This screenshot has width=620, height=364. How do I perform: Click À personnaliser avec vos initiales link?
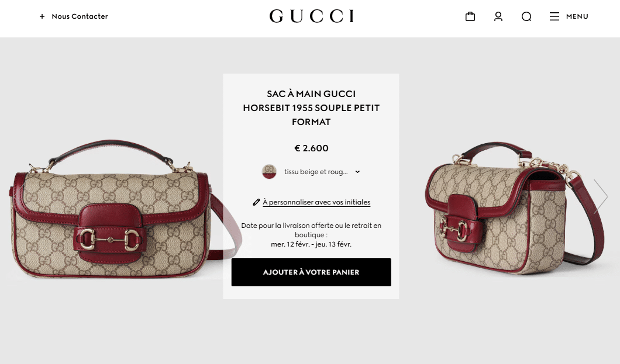[x=316, y=202]
